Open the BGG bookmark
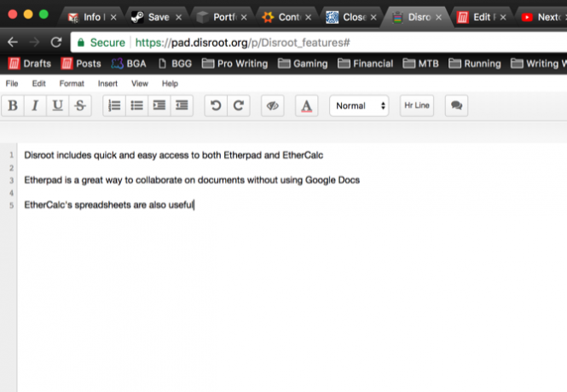The width and height of the screenshot is (567, 392). coord(175,64)
